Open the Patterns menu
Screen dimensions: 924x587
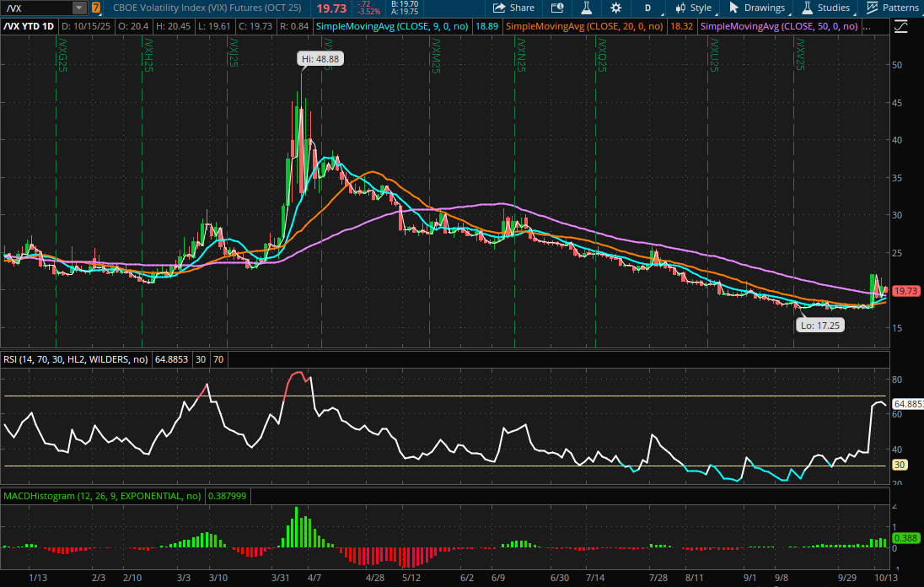point(894,8)
